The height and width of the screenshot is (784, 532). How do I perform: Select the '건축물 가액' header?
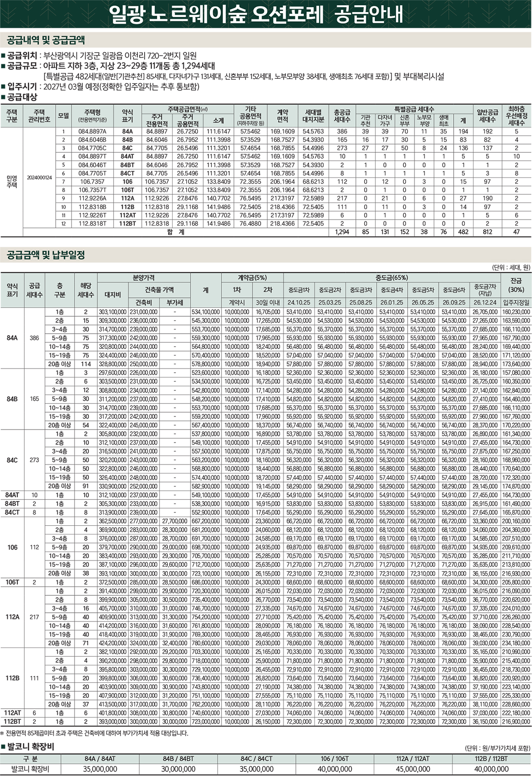pos(159,290)
